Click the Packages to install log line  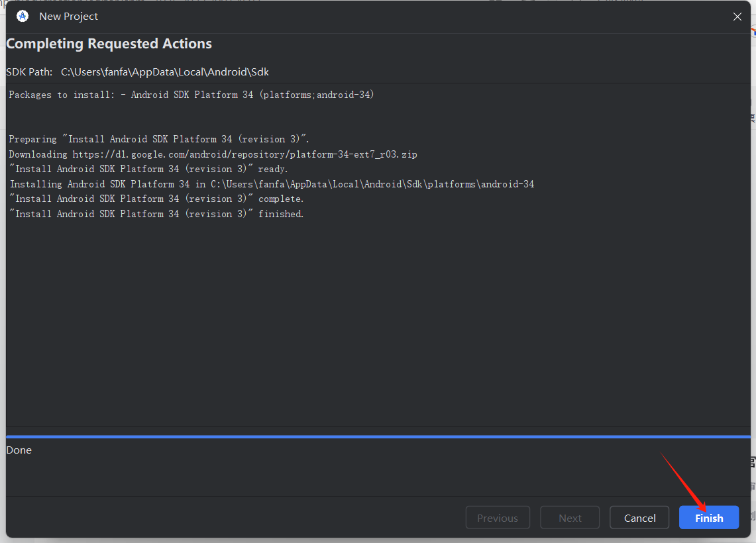coord(191,95)
